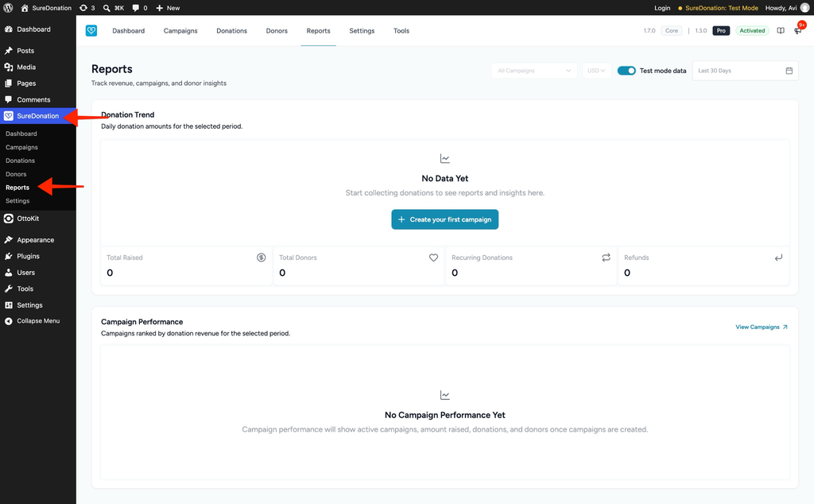Open Reports submenu item in sidebar

pyautogui.click(x=17, y=188)
